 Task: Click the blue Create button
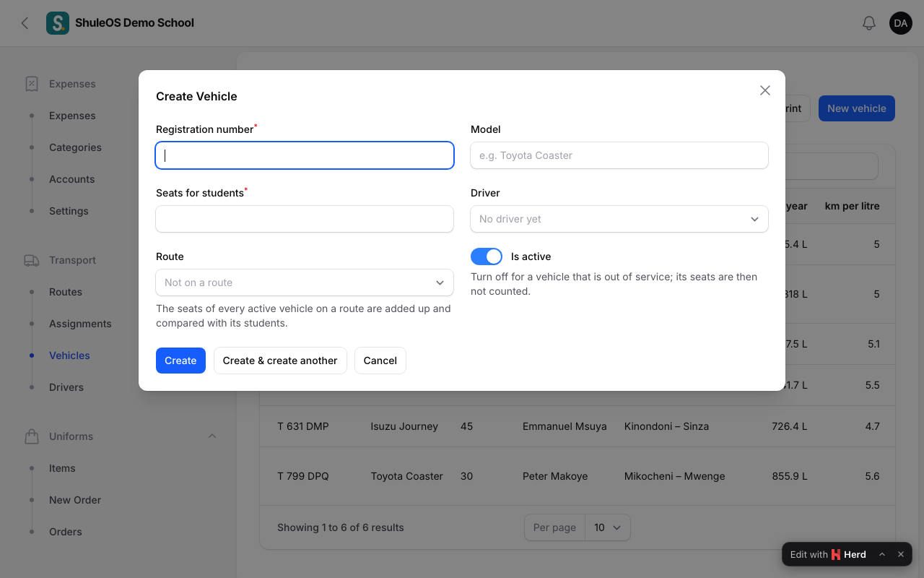(x=180, y=361)
